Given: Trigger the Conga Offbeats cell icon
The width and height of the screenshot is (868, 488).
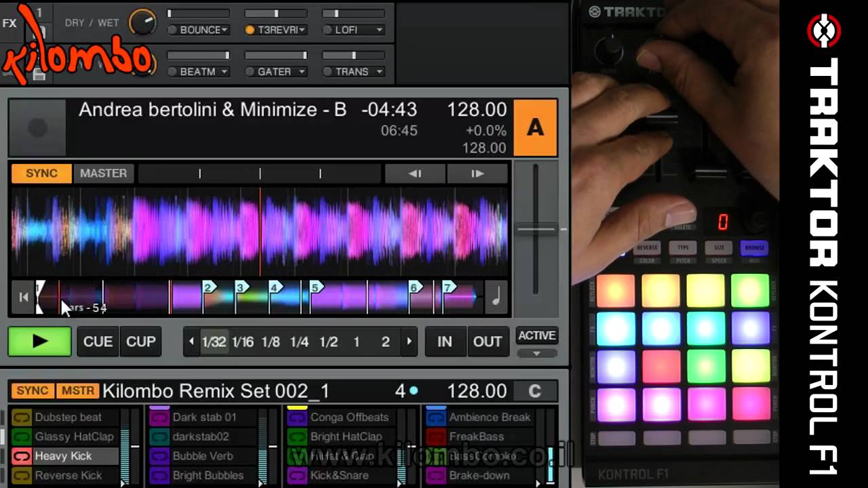Looking at the screenshot, I should click(297, 418).
